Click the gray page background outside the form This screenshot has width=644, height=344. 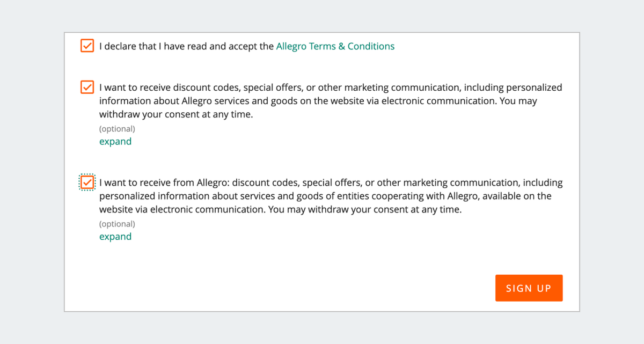point(32,172)
